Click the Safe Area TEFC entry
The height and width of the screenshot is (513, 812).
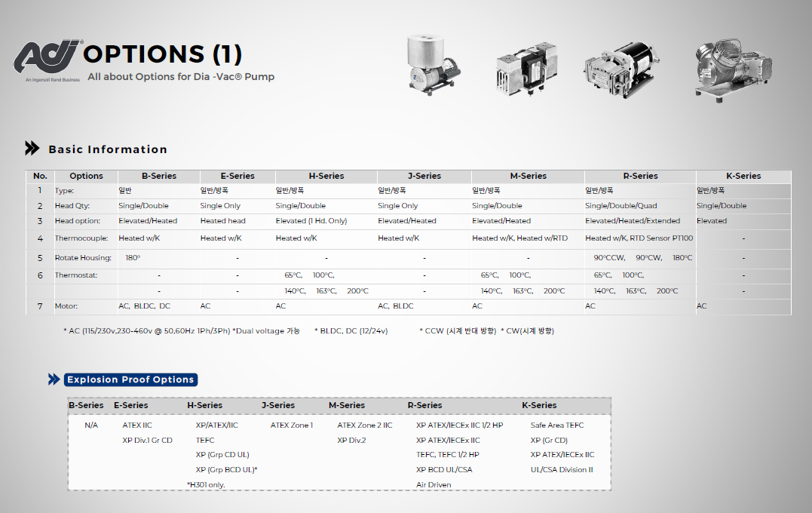556,425
